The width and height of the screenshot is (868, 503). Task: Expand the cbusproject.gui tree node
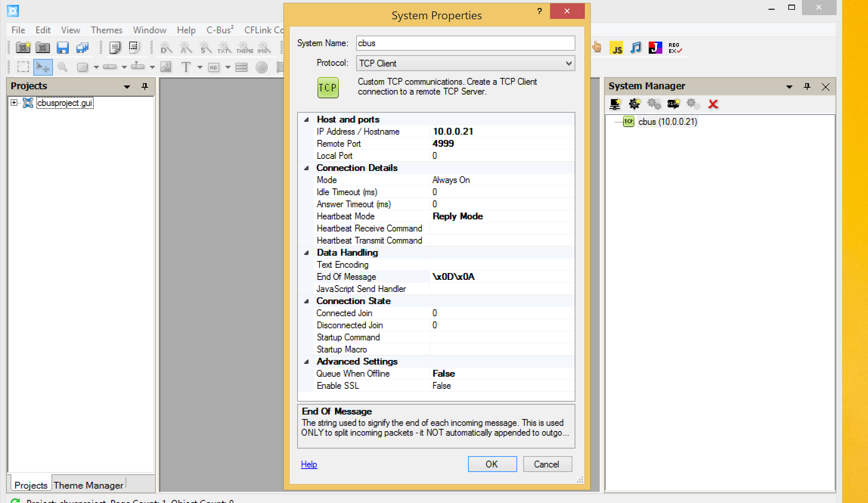[14, 102]
